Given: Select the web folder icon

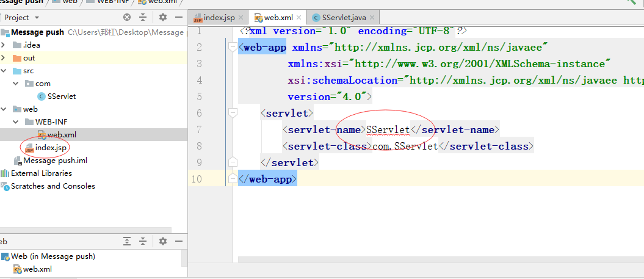Looking at the screenshot, I should tap(17, 109).
